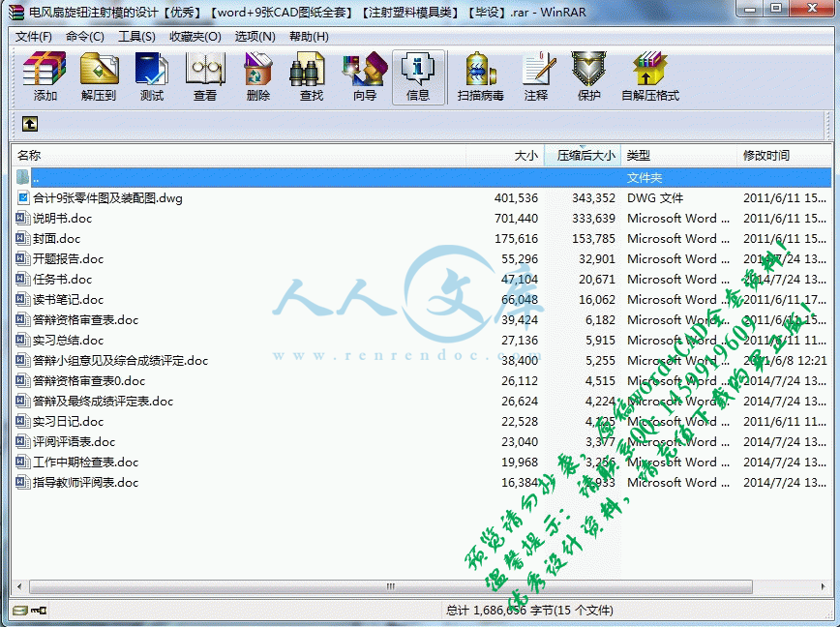Viewport: 840px width, 627px height.
Task: Select file 答辩资格审查表0.doc
Action: click(89, 381)
